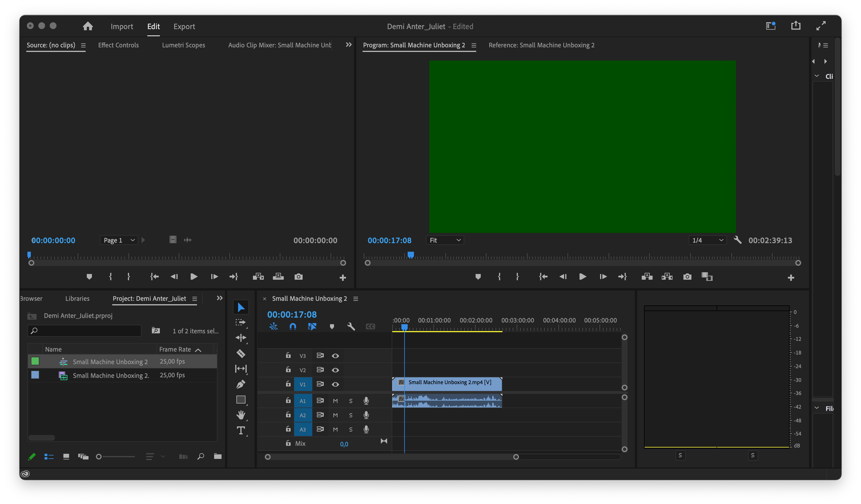Toggle V1 track output eye

click(335, 384)
